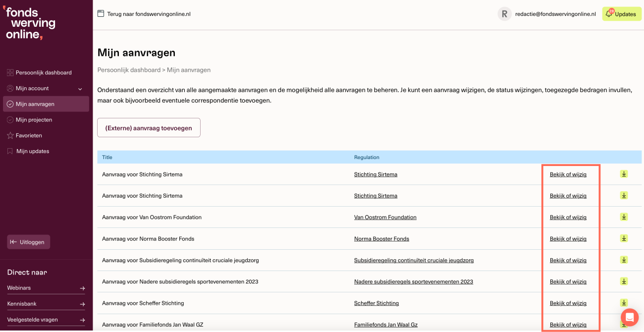Click the browser icon beside Terug naar
The width and height of the screenshot is (644, 332).
pyautogui.click(x=101, y=14)
